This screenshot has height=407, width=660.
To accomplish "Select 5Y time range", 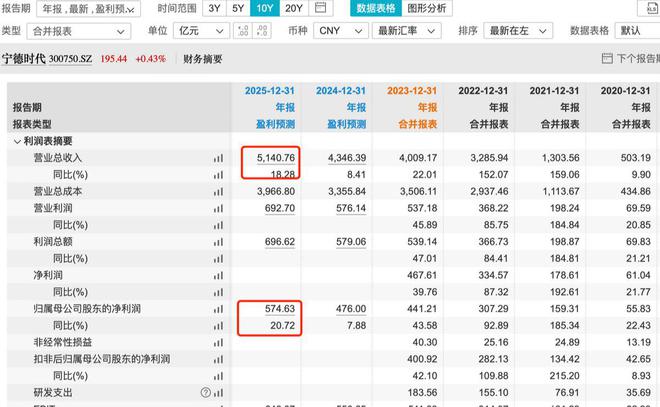I will click(x=238, y=8).
